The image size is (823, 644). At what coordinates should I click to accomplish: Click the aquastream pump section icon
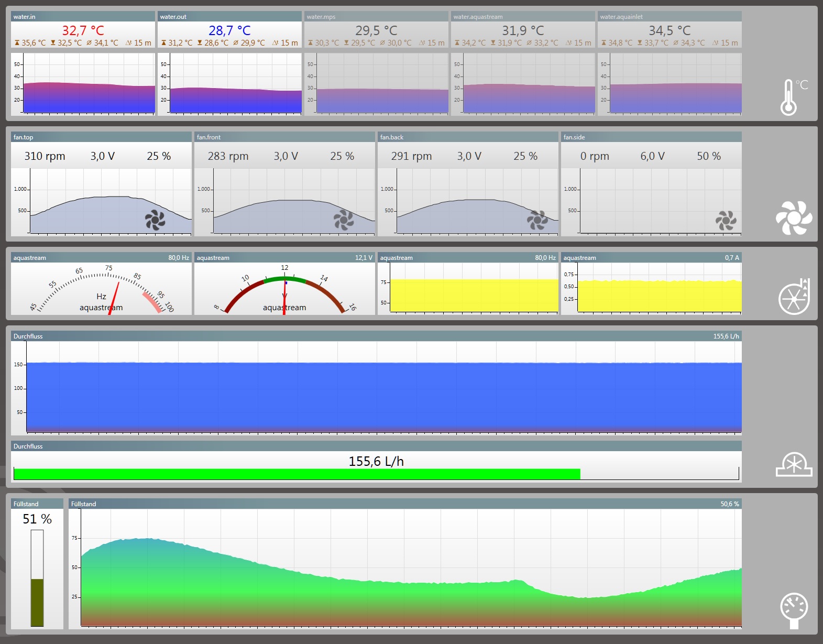pyautogui.click(x=794, y=297)
